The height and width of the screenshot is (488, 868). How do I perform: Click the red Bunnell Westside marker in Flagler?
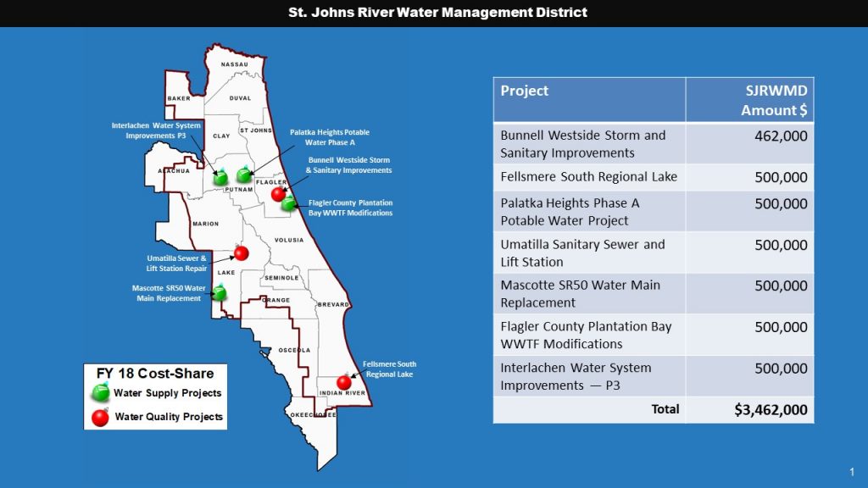[278, 194]
